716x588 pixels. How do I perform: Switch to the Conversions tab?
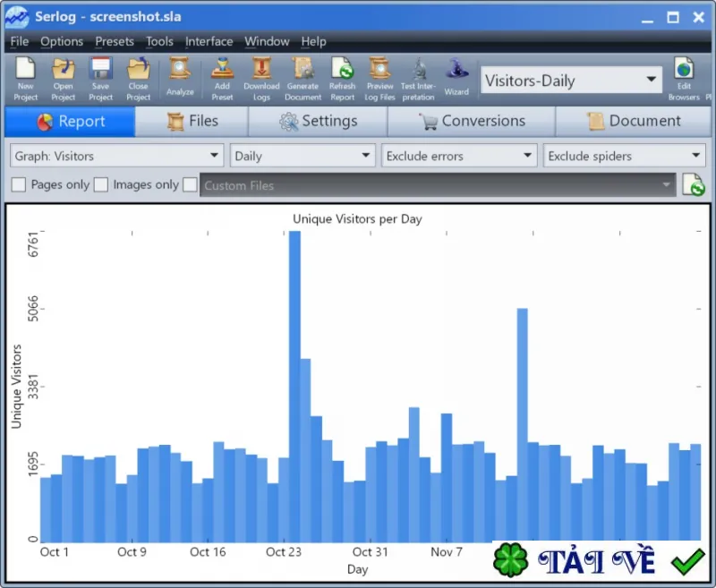472,122
